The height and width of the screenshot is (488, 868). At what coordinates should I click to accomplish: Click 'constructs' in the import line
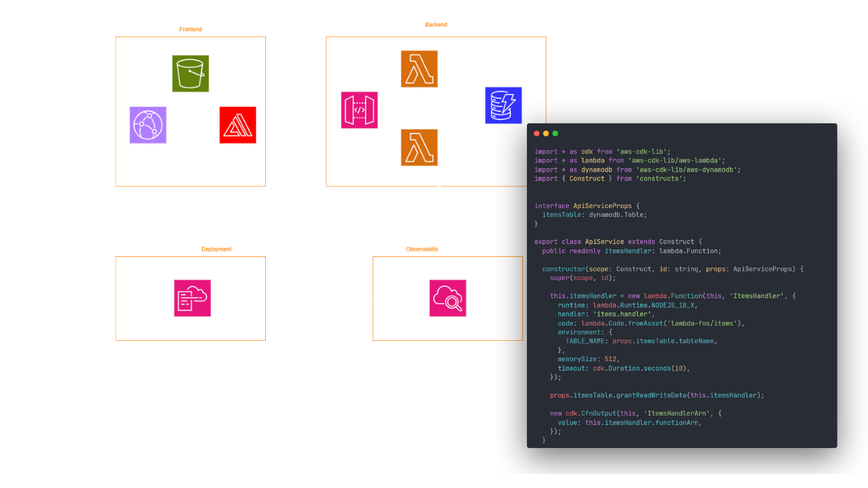pos(660,178)
